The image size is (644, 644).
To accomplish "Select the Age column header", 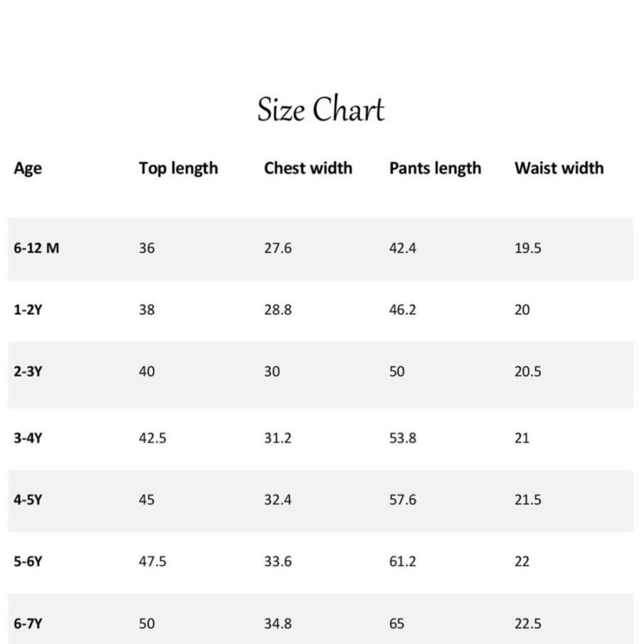I will point(27,168).
